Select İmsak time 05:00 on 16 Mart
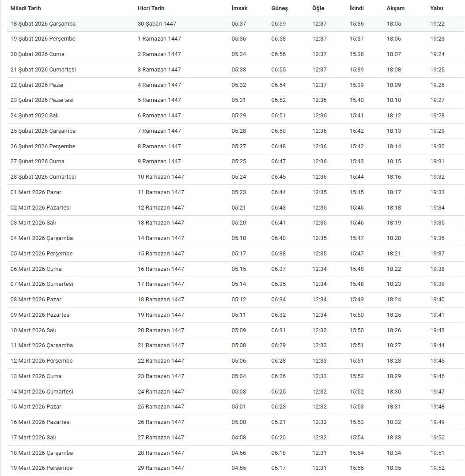 [x=238, y=422]
